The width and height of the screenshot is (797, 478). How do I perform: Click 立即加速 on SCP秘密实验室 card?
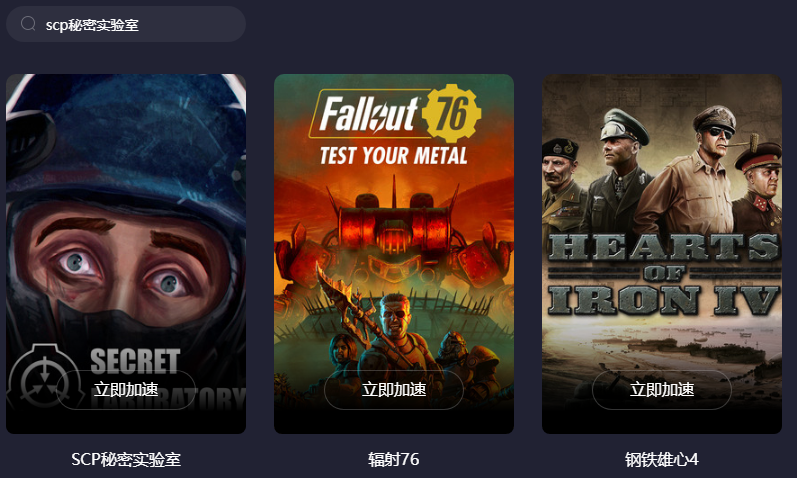[x=126, y=390]
